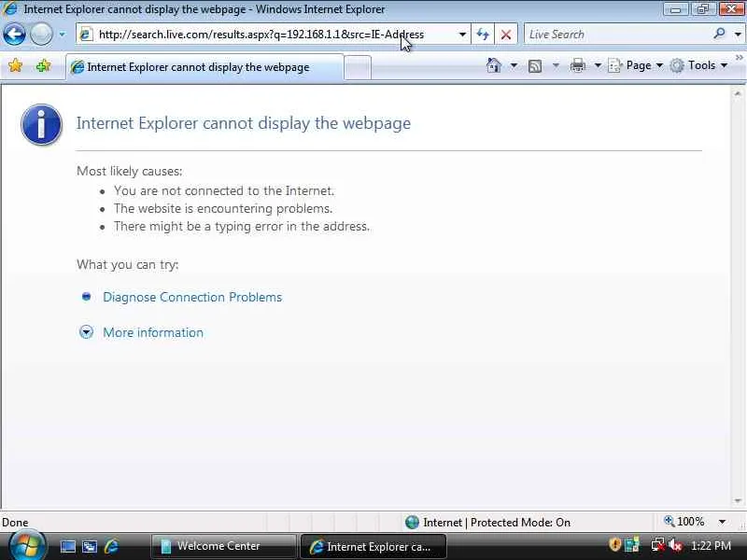This screenshot has width=747, height=560.
Task: Go back with the Back arrow button
Action: point(14,35)
